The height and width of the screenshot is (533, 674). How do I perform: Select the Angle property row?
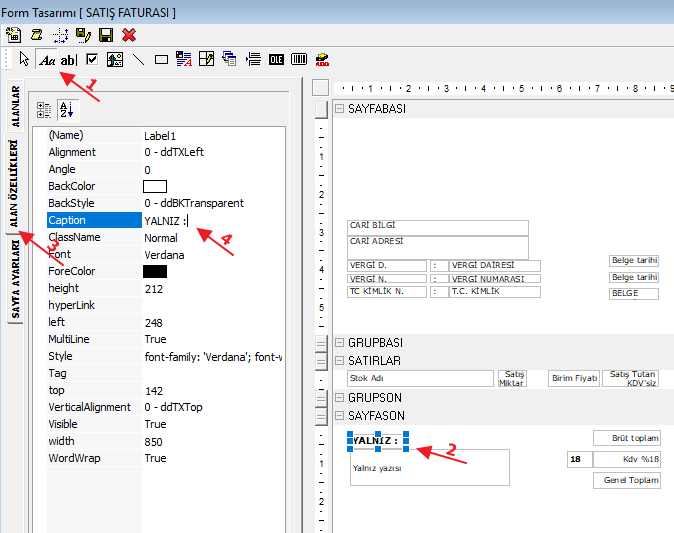click(x=165, y=169)
